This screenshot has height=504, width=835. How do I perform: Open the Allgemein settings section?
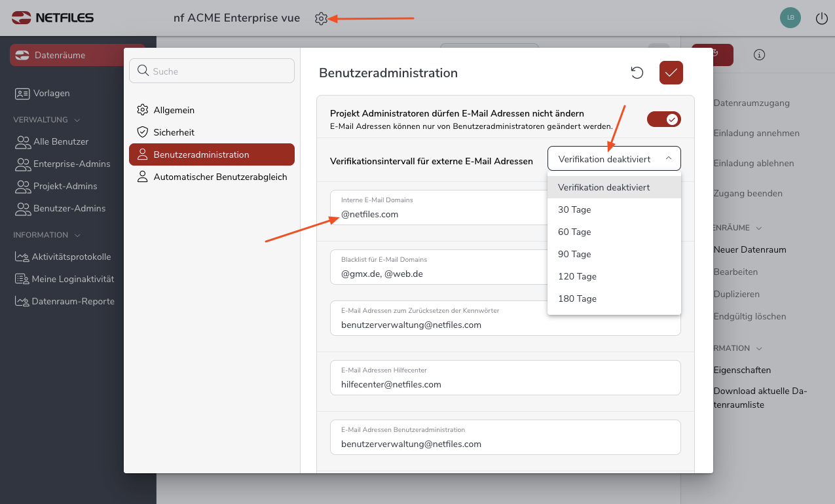174,110
